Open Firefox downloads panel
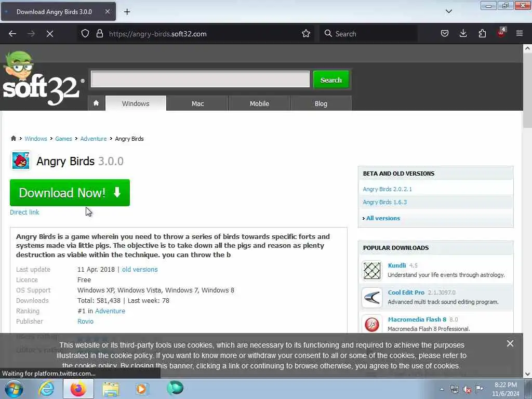Viewport: 532px width, 399px height. [x=463, y=34]
